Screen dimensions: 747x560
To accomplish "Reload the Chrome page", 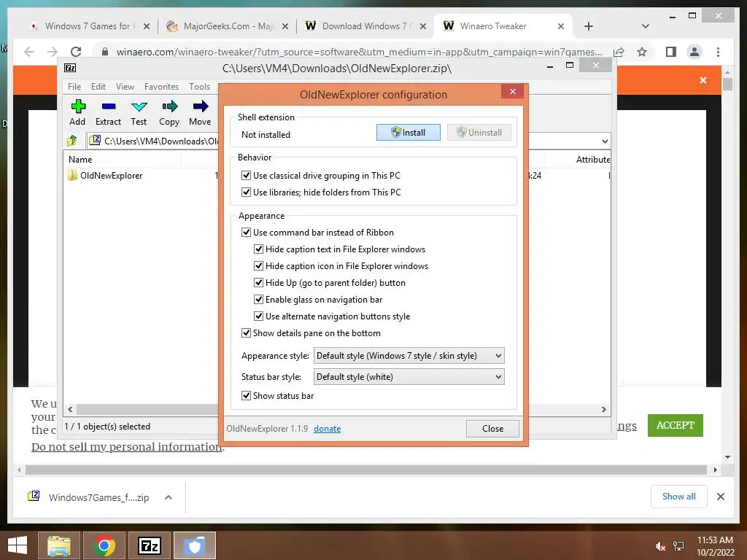I will (76, 52).
